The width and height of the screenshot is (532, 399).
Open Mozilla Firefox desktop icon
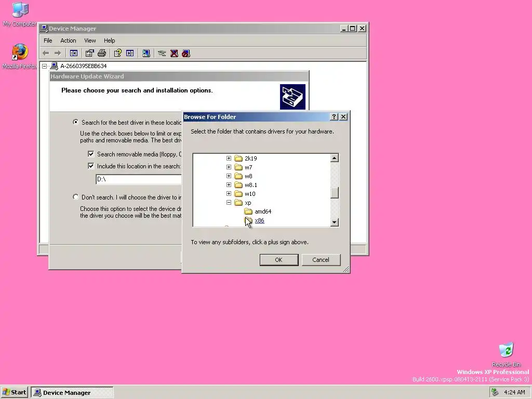click(x=20, y=52)
